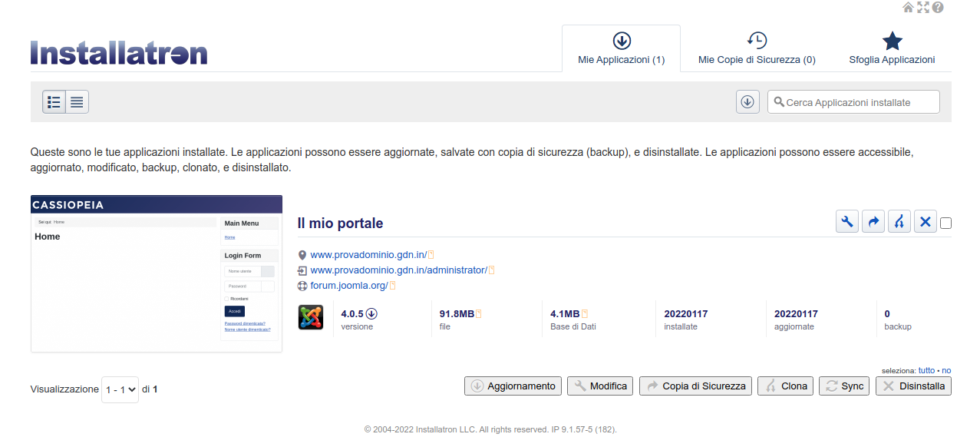Screen dimensions: 980x447
Task: Click the Modifica button
Action: 600,386
